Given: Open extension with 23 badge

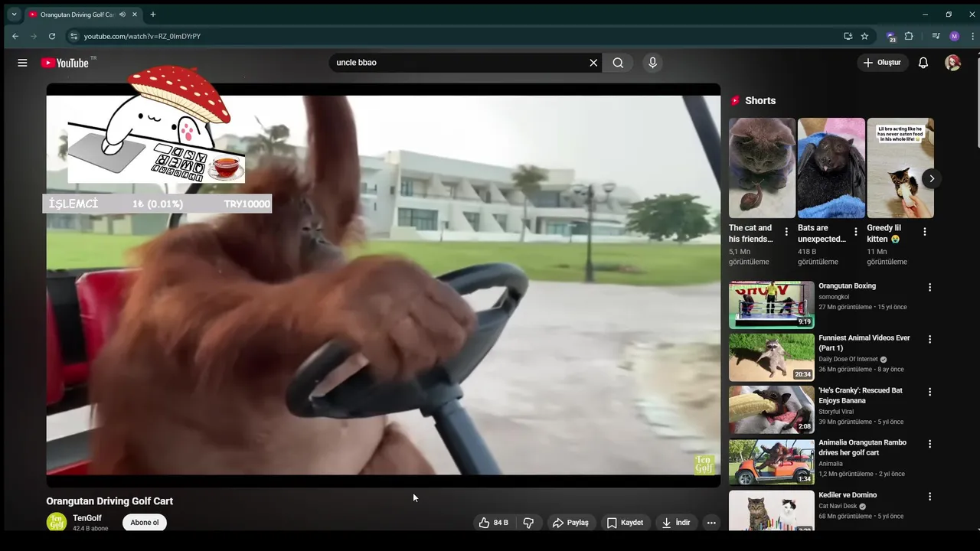Looking at the screenshot, I should 891,37.
